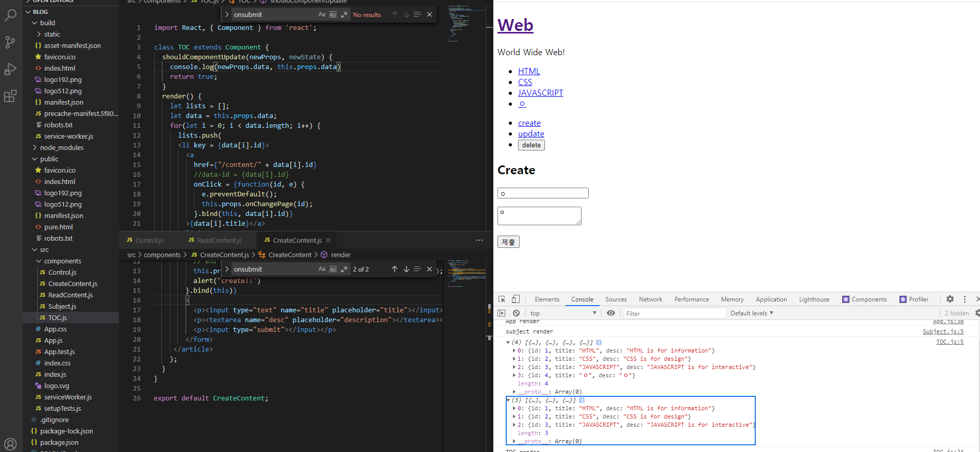Close the CreateContent.js editor tab
This screenshot has width=980, height=452.
tap(328, 240)
